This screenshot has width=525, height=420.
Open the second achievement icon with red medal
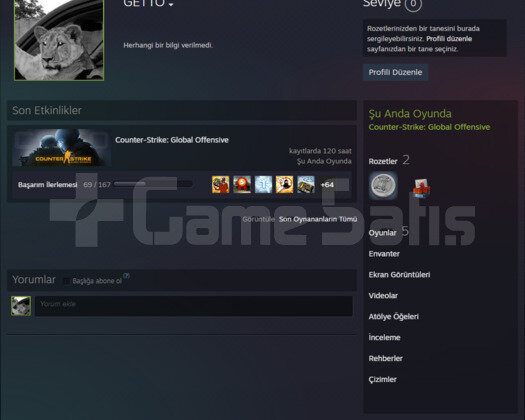pos(242,185)
